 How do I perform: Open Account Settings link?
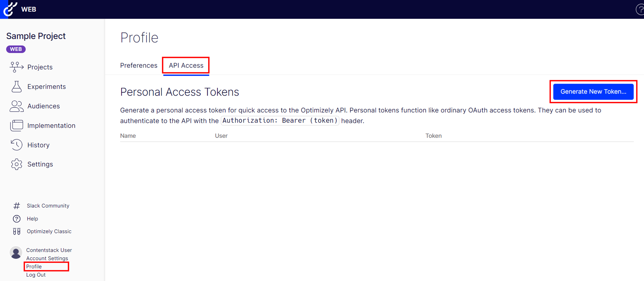tap(47, 258)
